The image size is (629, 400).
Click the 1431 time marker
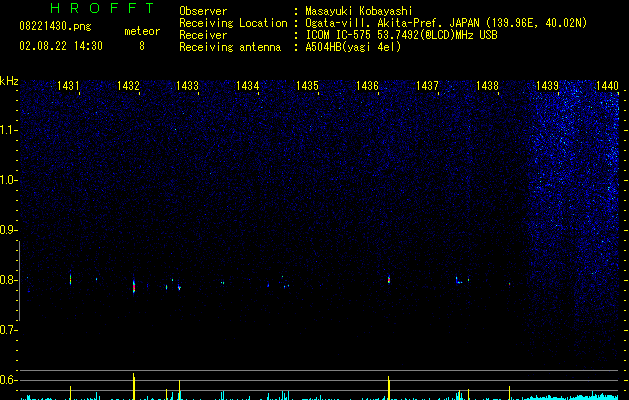(68, 86)
